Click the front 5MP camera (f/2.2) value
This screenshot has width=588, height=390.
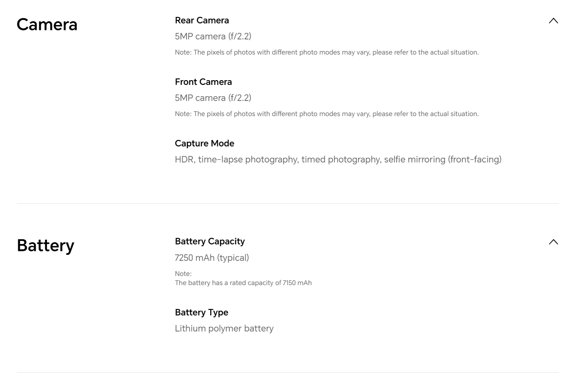[213, 98]
